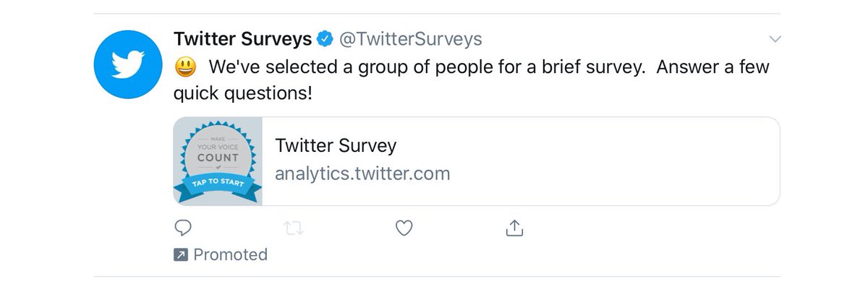Click the 'quick questions!' tweet line
The image size is (868, 282).
click(242, 94)
